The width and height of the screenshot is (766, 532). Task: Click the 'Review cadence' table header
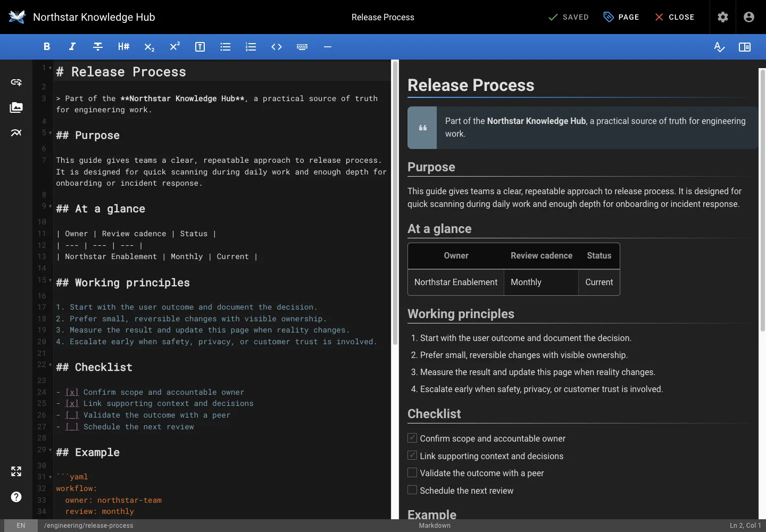point(542,256)
